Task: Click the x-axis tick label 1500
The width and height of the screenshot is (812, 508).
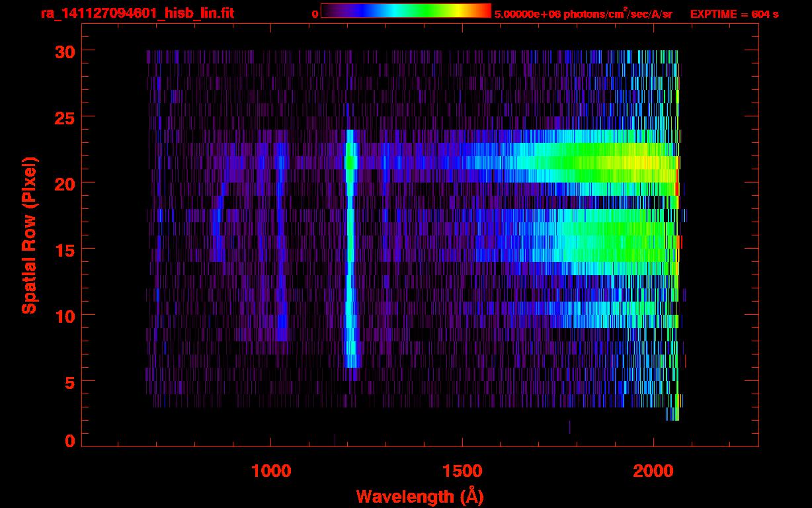Action: click(x=462, y=471)
